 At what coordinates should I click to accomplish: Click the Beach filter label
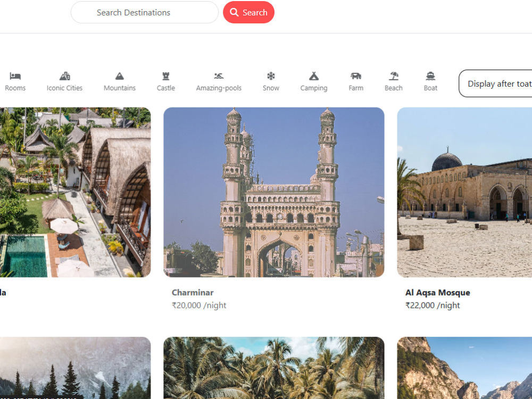pyautogui.click(x=394, y=88)
